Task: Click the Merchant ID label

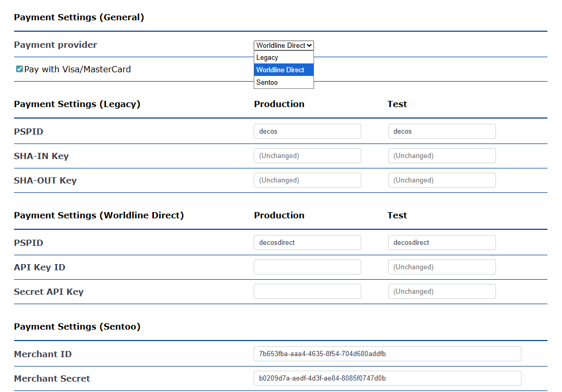Action: click(43, 354)
